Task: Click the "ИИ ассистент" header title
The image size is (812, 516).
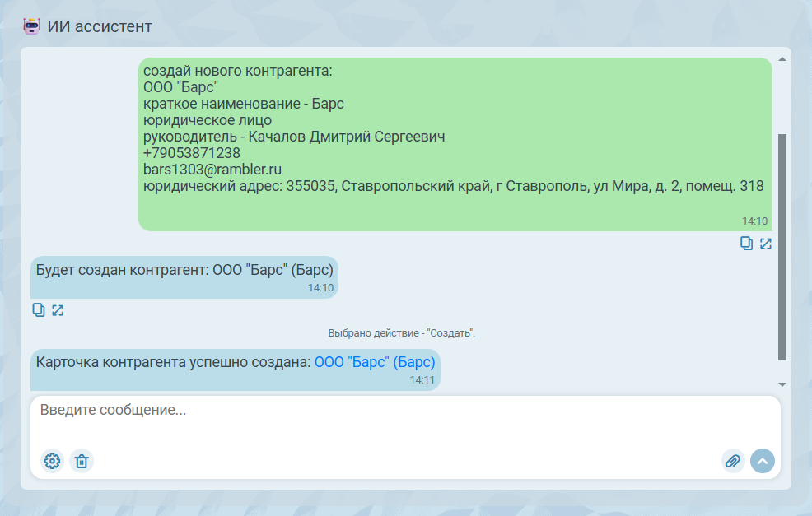Action: (x=100, y=26)
